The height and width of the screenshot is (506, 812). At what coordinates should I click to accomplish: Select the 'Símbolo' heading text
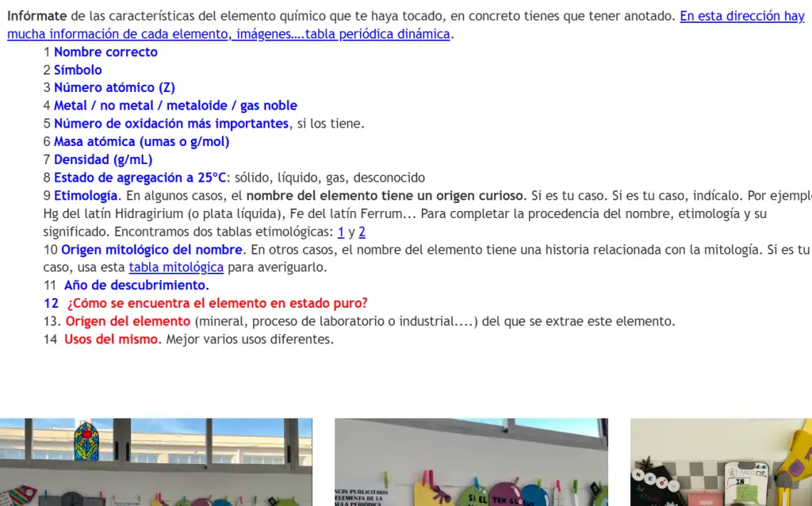point(78,70)
